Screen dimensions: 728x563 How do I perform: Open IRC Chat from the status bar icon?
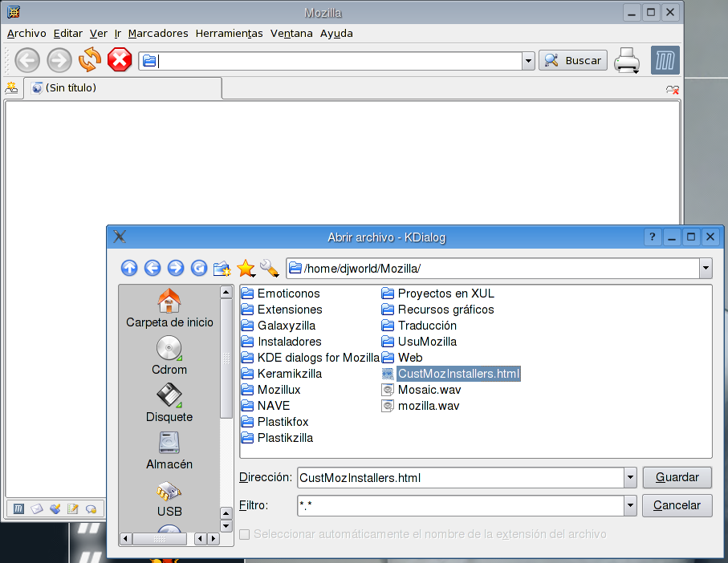pos(91,508)
